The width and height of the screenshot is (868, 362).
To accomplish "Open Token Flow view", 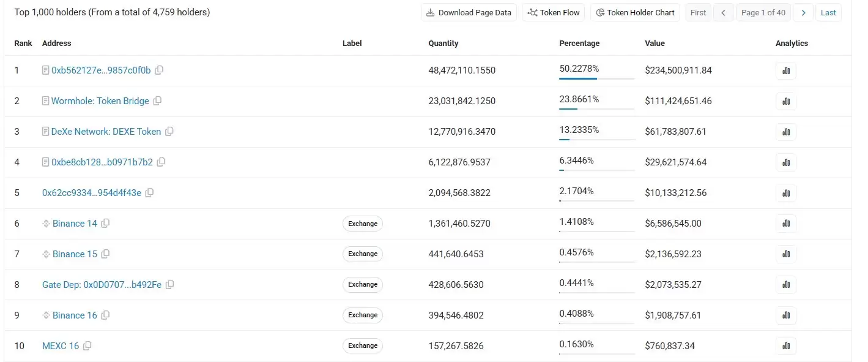I will click(554, 12).
